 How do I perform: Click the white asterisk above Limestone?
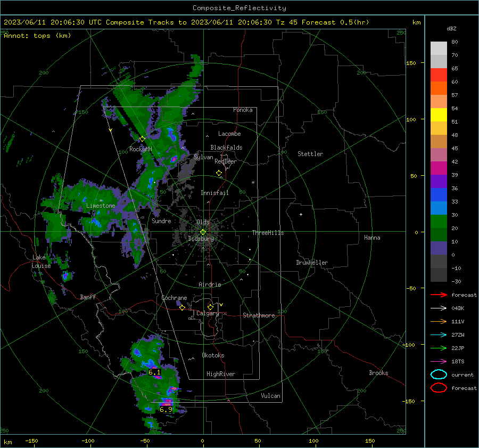point(101,201)
